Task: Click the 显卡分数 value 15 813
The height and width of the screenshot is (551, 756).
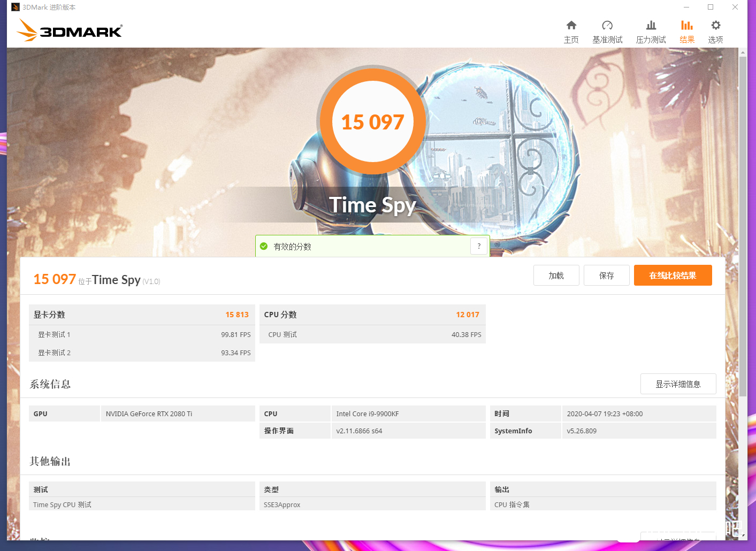Action: coord(237,315)
